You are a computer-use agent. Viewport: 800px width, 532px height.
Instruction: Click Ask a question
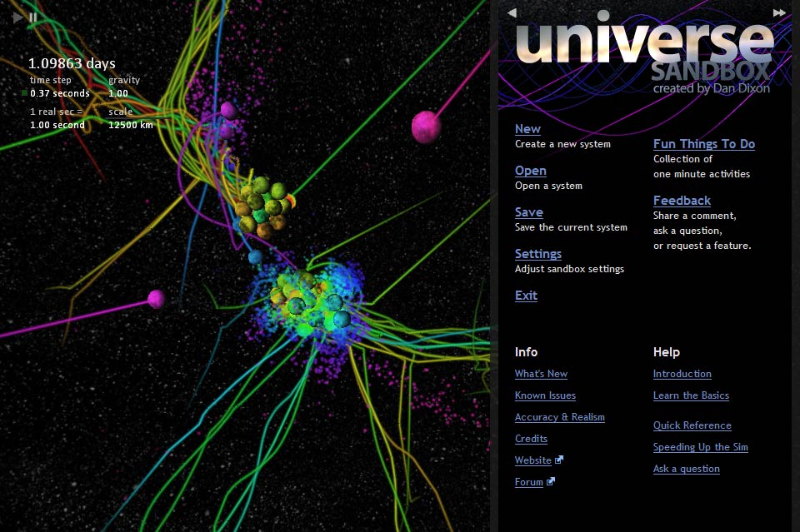(686, 469)
